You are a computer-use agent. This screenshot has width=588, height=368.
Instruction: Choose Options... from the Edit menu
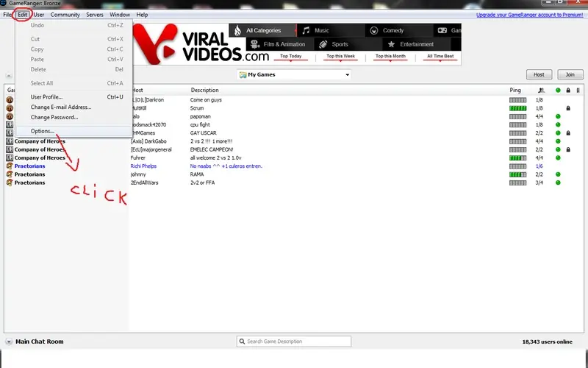(74, 131)
